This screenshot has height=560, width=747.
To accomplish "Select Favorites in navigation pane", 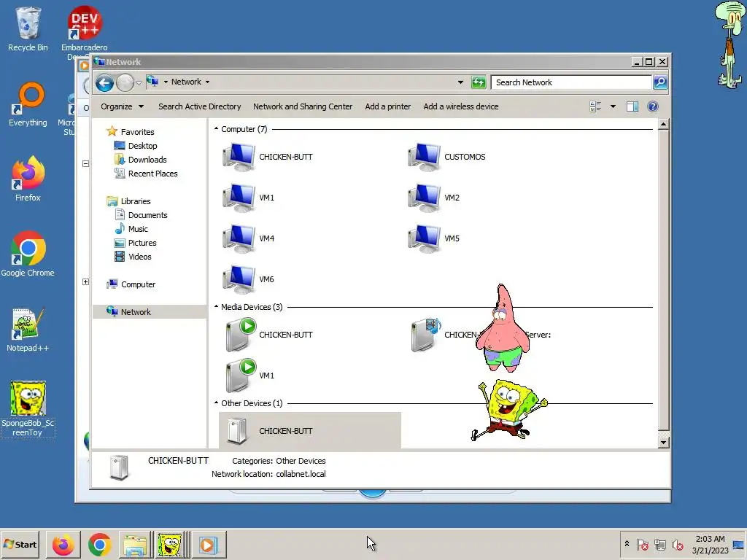I will coord(131,132).
